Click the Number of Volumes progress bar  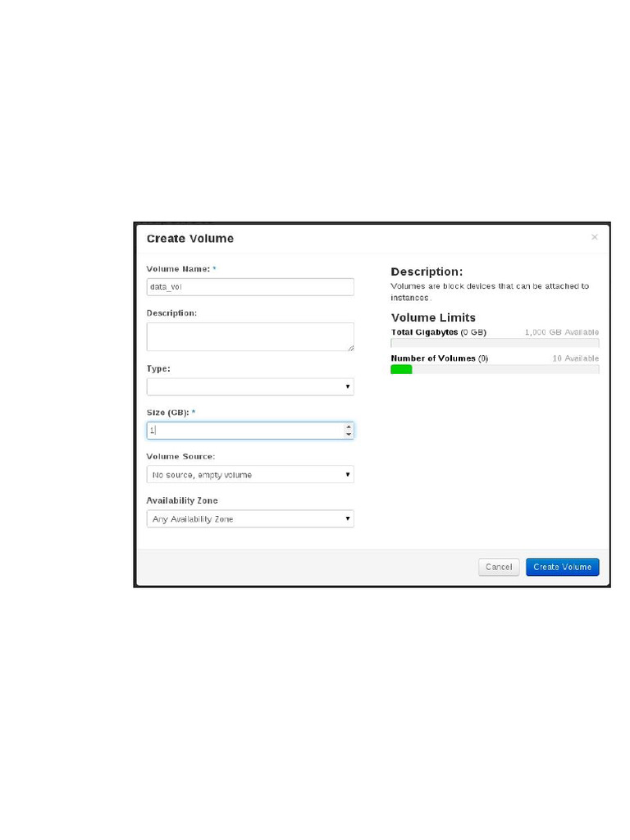(495, 369)
